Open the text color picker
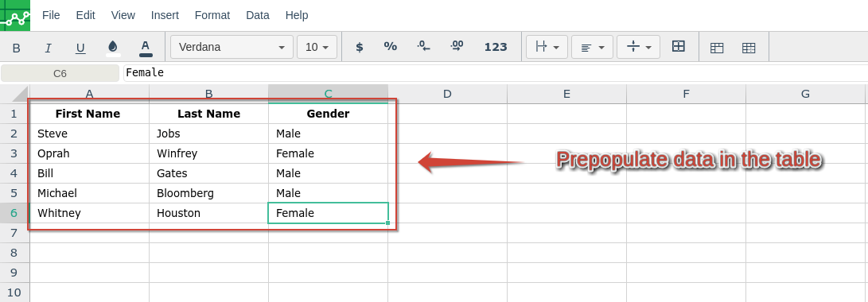Viewport: 868px width, 302px height. coord(146,48)
